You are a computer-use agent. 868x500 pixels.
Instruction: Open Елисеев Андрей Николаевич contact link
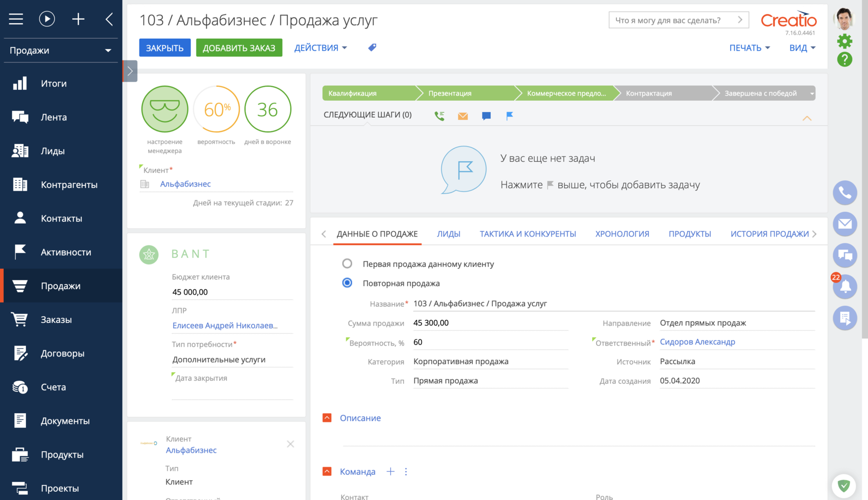[x=225, y=325]
